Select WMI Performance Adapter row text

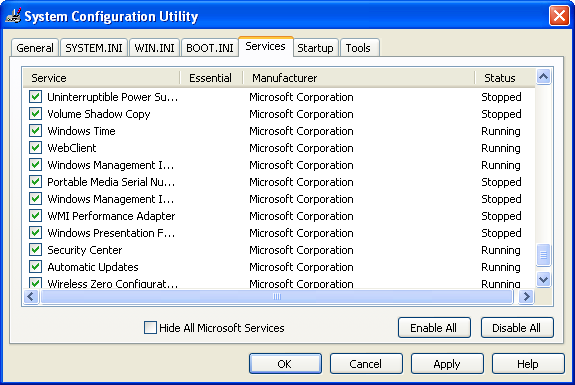click(111, 216)
